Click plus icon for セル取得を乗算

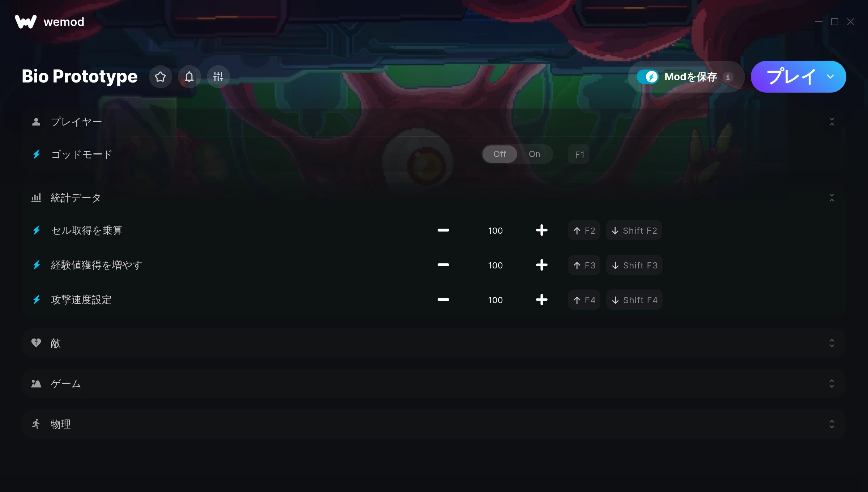click(541, 230)
